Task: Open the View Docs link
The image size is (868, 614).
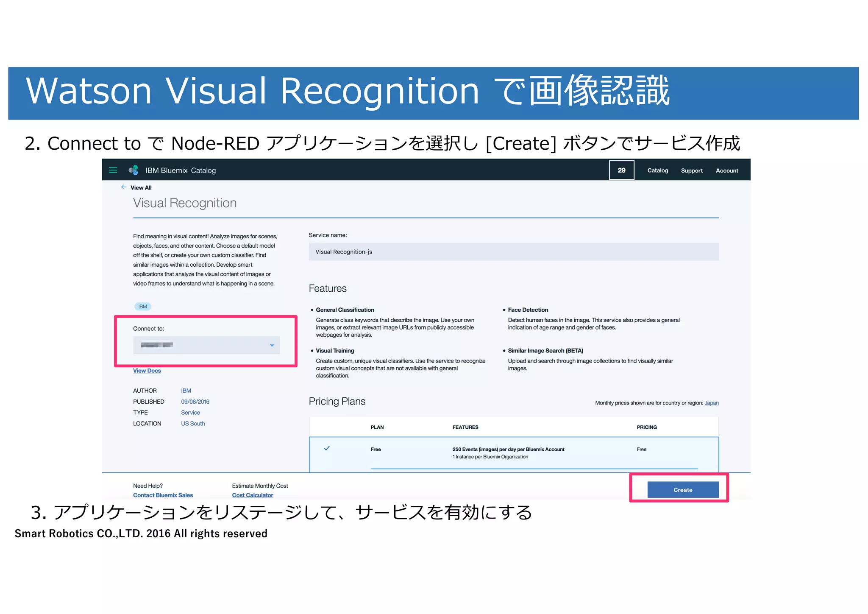Action: coord(147,371)
